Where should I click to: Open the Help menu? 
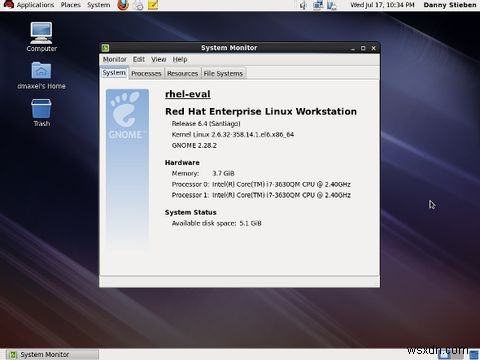pos(180,59)
